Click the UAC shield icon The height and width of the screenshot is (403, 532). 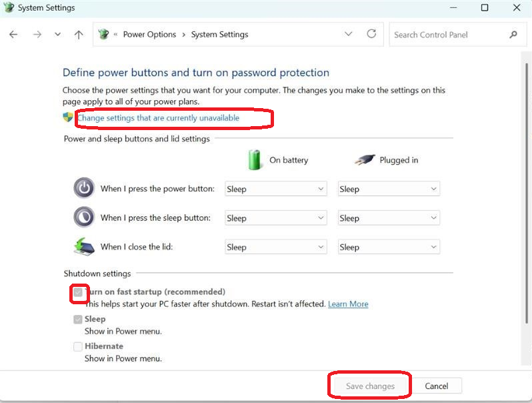point(68,117)
